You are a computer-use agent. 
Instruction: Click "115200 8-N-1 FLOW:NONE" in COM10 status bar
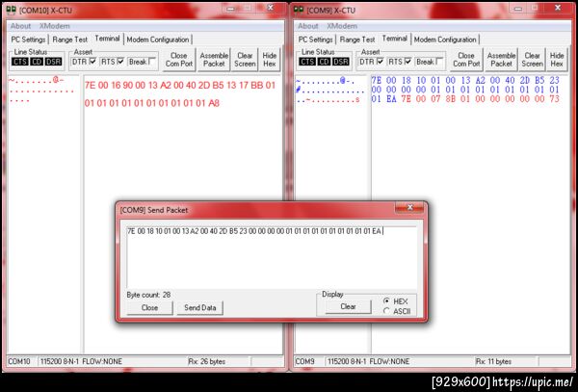pyautogui.click(x=81, y=361)
